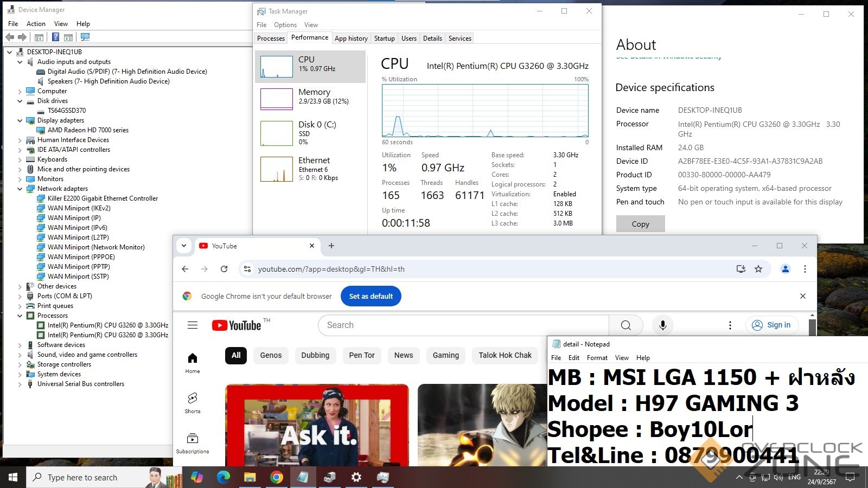Viewport: 868px width, 488px height.
Task: Open Microsoft Edge from the taskbar
Action: 223,477
